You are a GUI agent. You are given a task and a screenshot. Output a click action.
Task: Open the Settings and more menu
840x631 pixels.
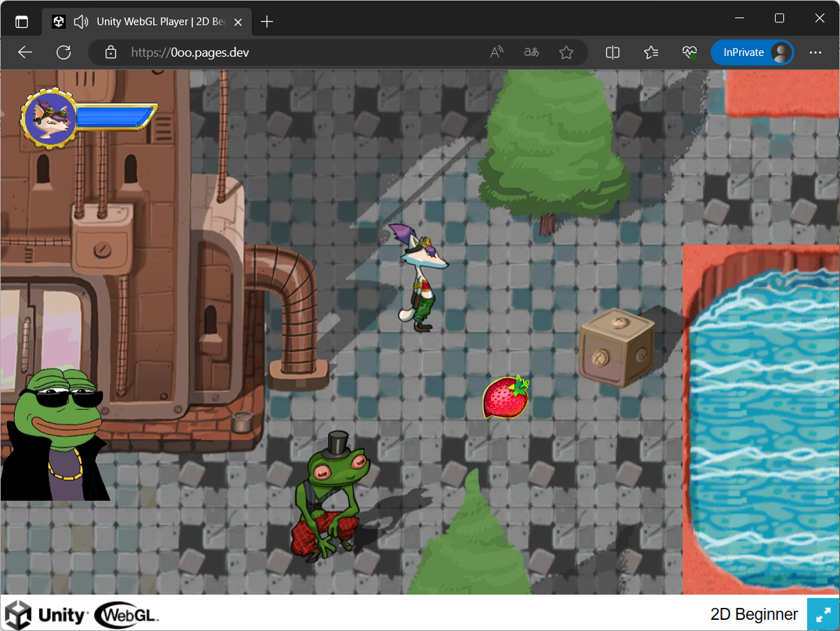click(816, 52)
